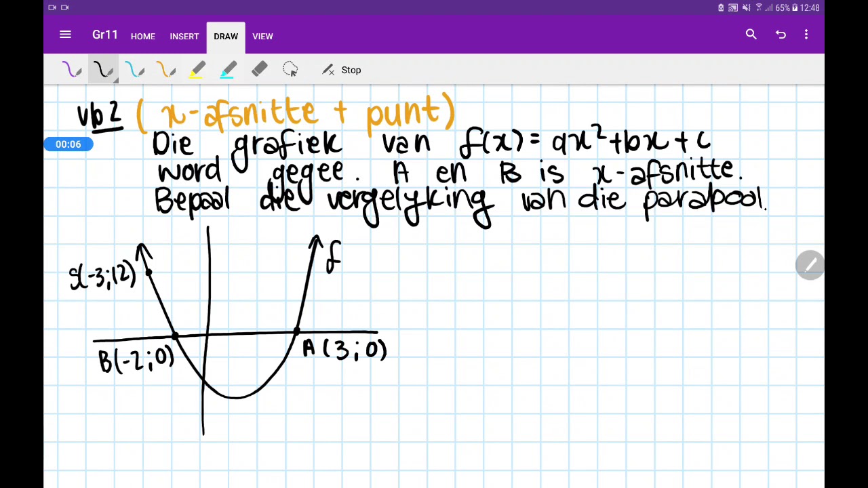Select the black pen tool
The height and width of the screenshot is (488, 868).
103,70
